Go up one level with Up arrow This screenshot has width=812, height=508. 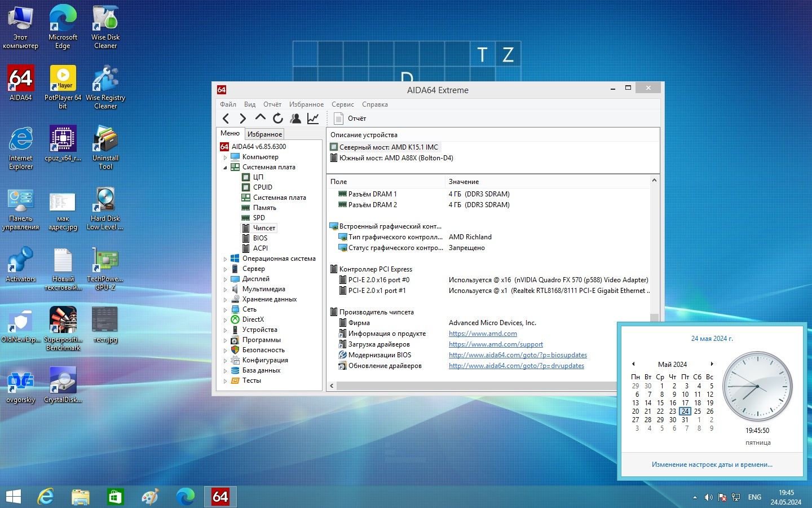click(x=260, y=118)
